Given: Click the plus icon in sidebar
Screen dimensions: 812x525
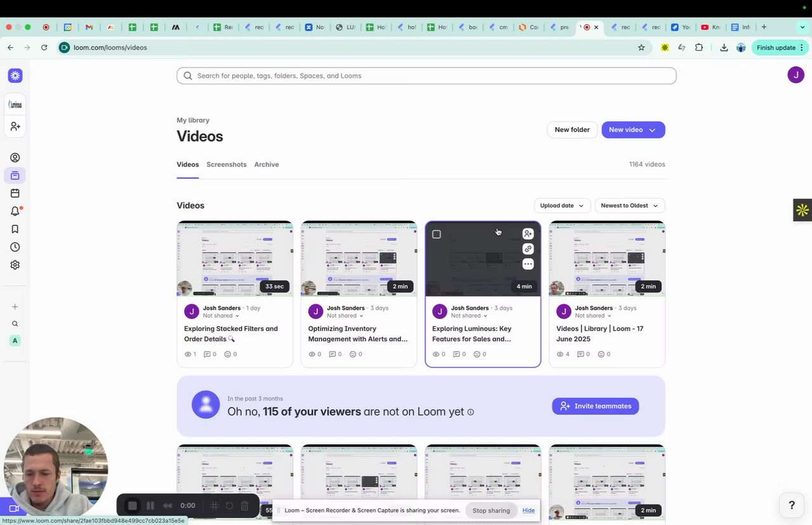Looking at the screenshot, I should coord(15,307).
